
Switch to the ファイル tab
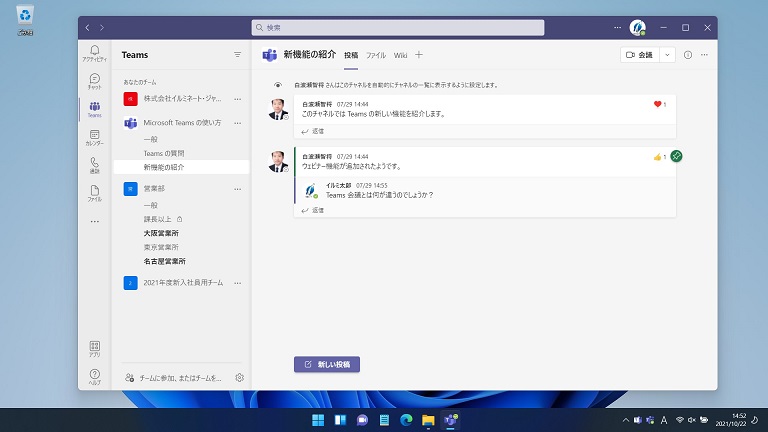point(376,55)
